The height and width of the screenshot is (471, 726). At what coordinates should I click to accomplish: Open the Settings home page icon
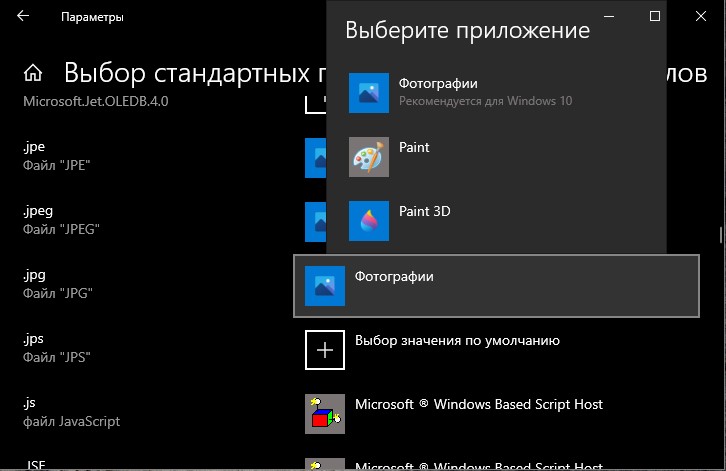tap(33, 73)
